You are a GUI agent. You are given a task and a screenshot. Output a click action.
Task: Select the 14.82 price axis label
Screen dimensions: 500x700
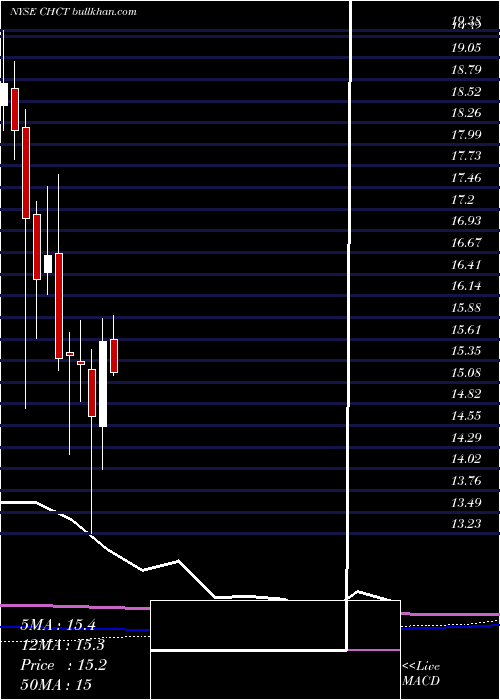coord(466,394)
